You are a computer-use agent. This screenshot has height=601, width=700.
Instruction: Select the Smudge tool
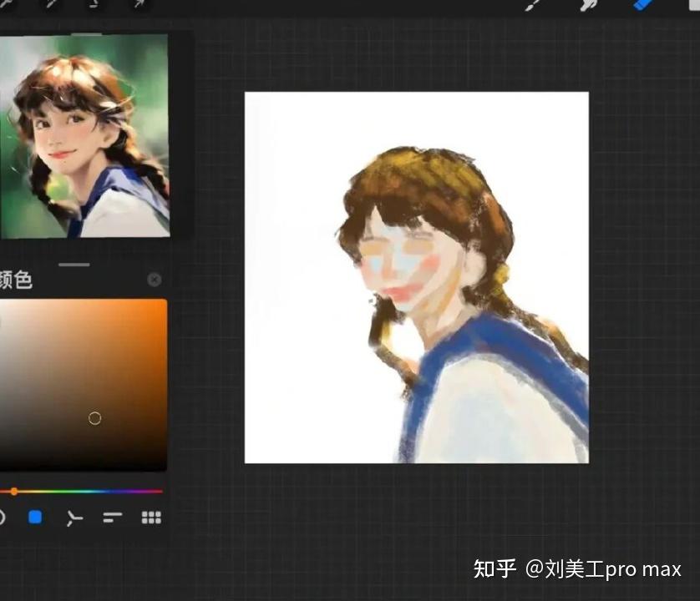[x=587, y=7]
